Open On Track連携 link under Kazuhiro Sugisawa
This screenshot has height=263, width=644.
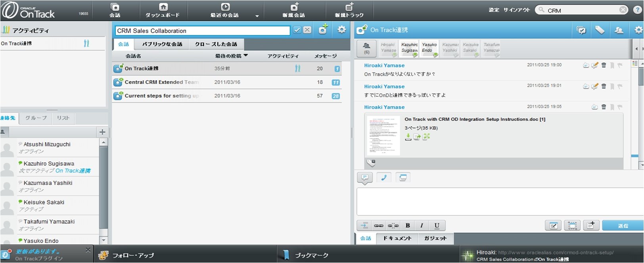(73, 171)
